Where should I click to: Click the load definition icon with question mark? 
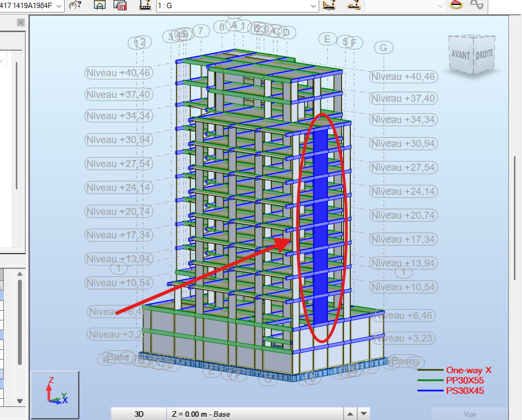click(x=145, y=5)
